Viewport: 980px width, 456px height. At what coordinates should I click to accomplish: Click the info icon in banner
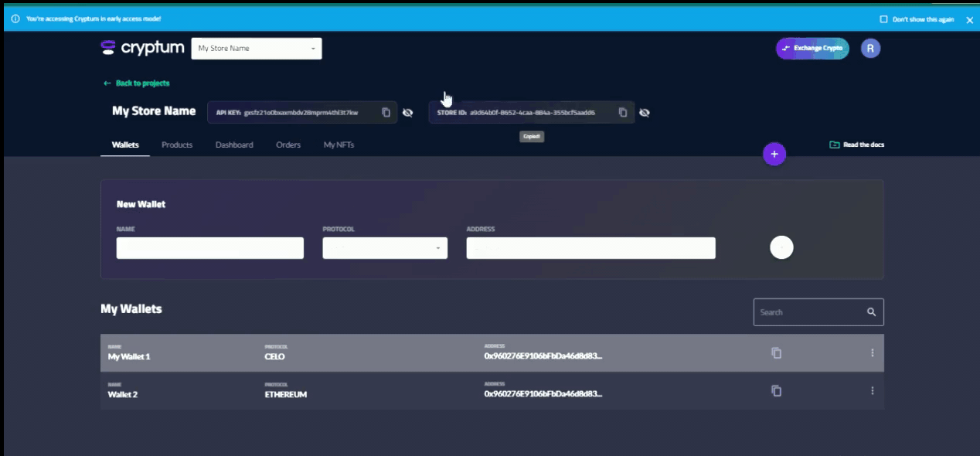click(15, 19)
